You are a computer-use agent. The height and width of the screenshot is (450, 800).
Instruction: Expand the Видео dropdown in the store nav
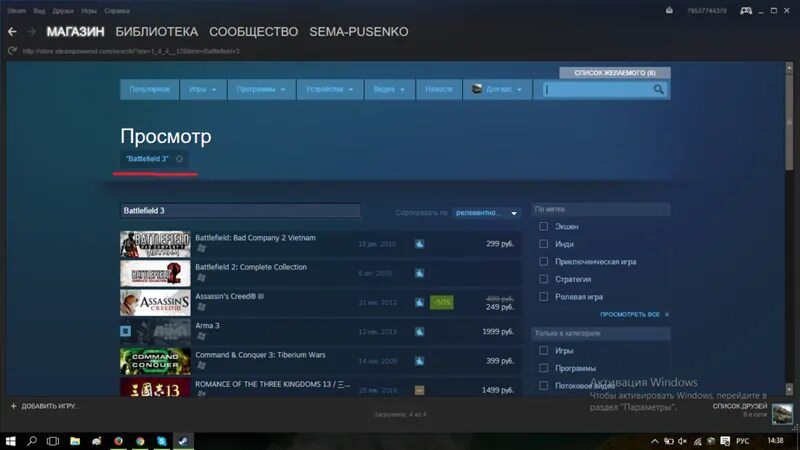pyautogui.click(x=389, y=89)
